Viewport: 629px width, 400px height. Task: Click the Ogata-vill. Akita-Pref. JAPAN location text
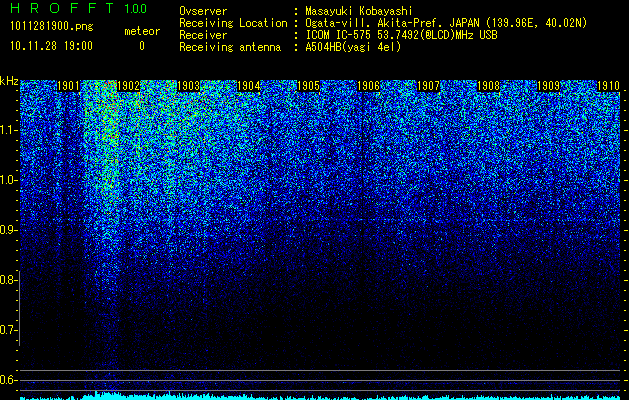coord(446,23)
